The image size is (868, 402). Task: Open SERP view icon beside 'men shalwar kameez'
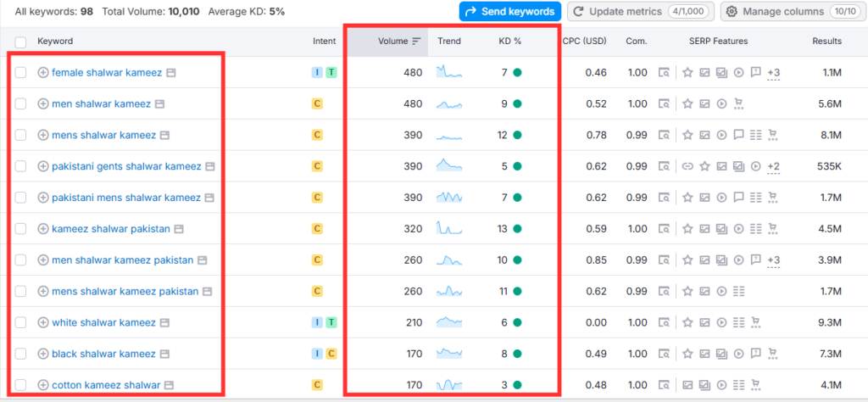point(159,103)
